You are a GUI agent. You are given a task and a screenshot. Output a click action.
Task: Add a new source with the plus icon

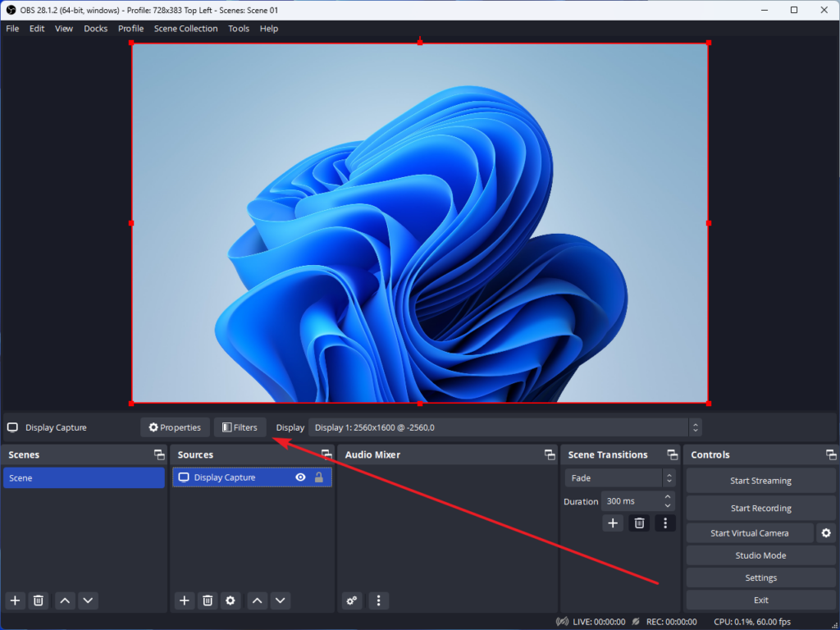(184, 600)
